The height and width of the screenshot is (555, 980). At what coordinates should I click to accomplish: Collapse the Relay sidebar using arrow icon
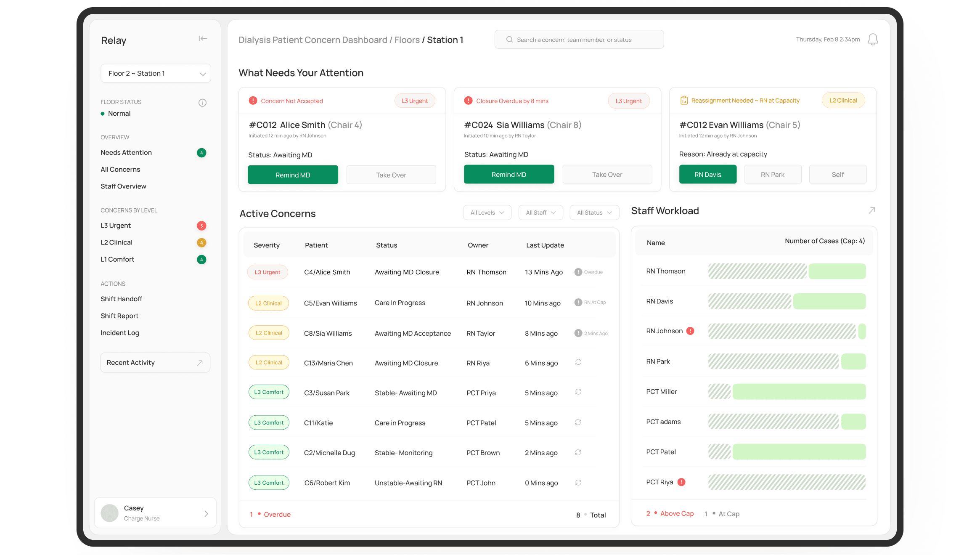pos(203,39)
